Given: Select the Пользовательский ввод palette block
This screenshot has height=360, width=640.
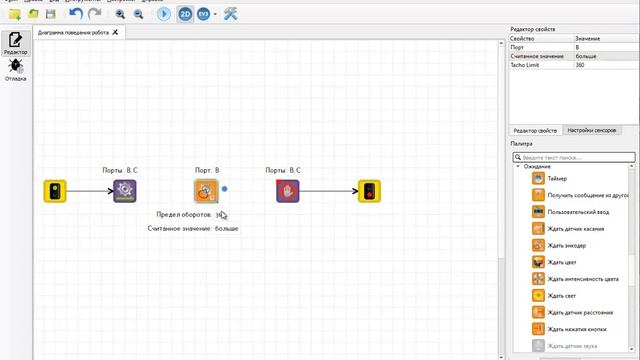Looking at the screenshot, I should (570, 212).
